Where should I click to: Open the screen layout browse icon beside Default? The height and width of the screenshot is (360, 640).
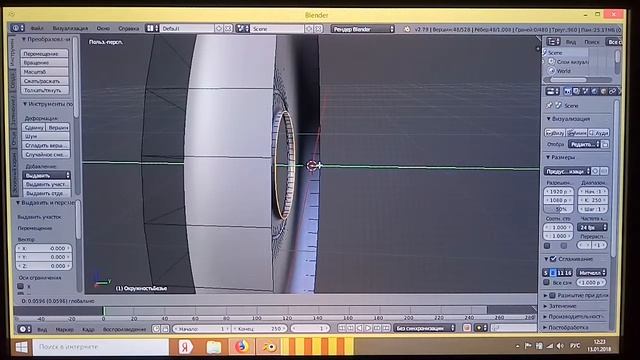152,28
